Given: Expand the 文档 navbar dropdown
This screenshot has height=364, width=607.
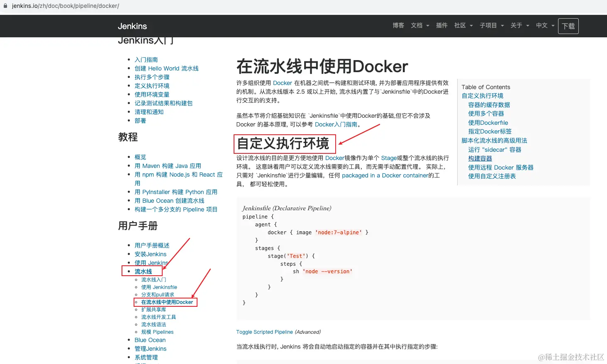Looking at the screenshot, I should (x=420, y=26).
